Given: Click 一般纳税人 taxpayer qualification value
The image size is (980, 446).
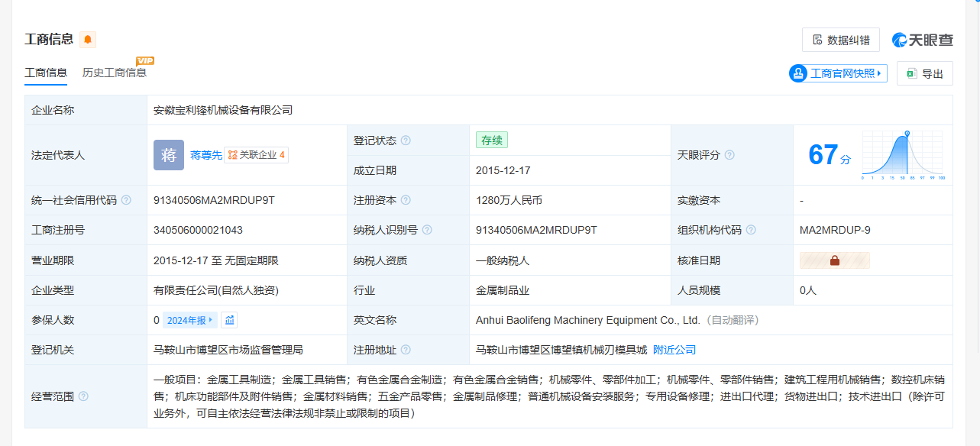Looking at the screenshot, I should 502,260.
